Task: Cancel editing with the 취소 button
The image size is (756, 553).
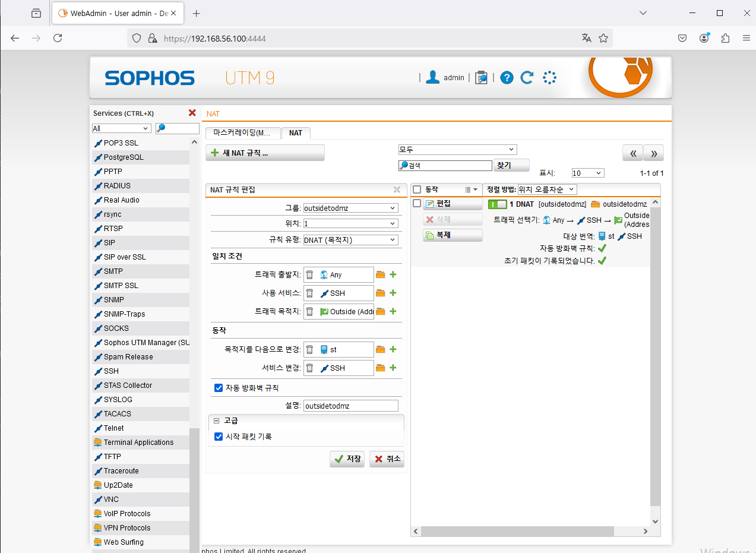Action: (x=387, y=459)
